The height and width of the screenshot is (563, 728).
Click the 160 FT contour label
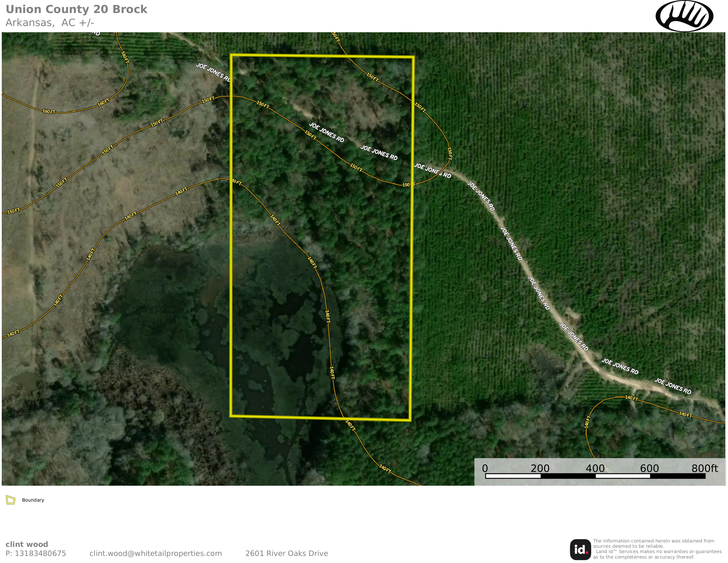tap(49, 111)
